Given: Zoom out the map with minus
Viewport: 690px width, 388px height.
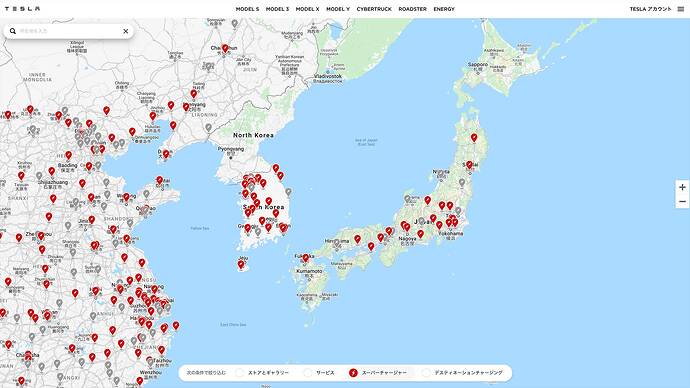Looking at the screenshot, I should pos(682,201).
